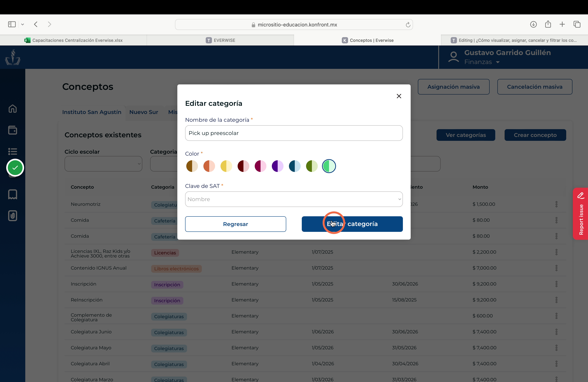The height and width of the screenshot is (382, 588).
Task: Close the Editar categoría dialog
Action: pos(399,96)
